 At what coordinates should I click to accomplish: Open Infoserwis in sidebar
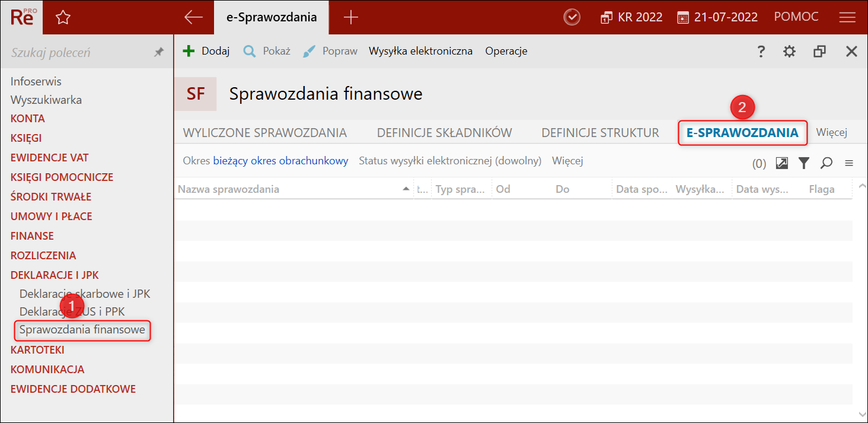(x=36, y=81)
